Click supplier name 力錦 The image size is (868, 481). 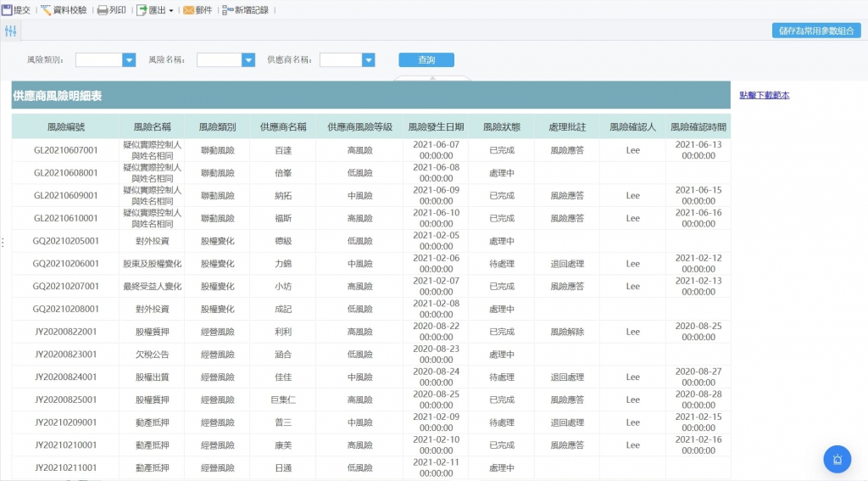click(283, 264)
